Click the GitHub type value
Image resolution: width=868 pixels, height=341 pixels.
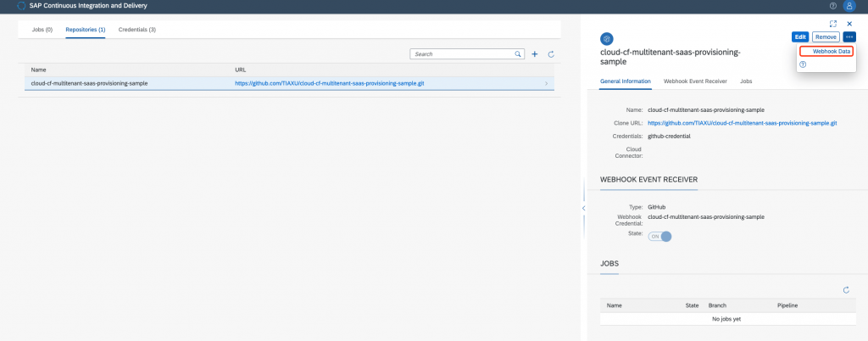point(657,207)
